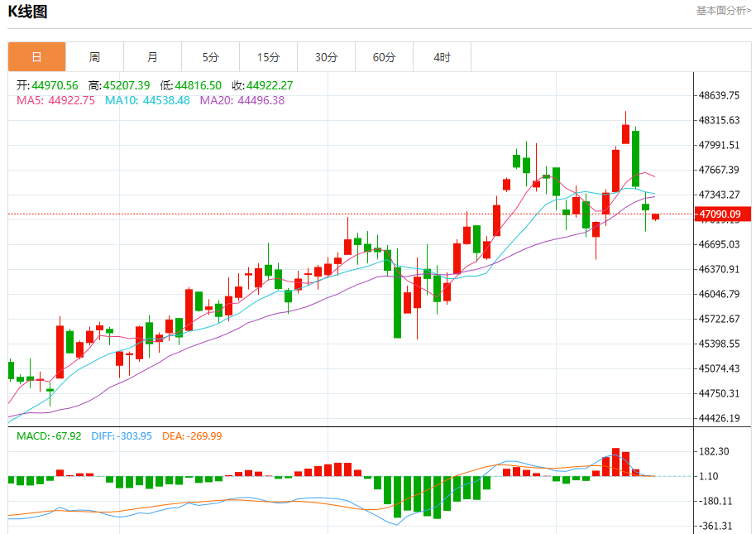The image size is (756, 534).
Task: Click the -361.31 MACD axis label
Action: pos(716,527)
